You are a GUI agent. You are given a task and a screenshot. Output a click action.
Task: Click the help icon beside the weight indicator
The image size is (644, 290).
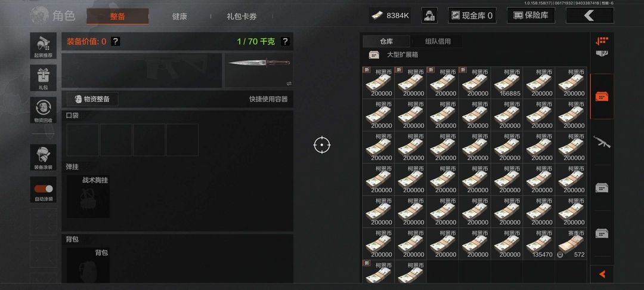click(285, 41)
